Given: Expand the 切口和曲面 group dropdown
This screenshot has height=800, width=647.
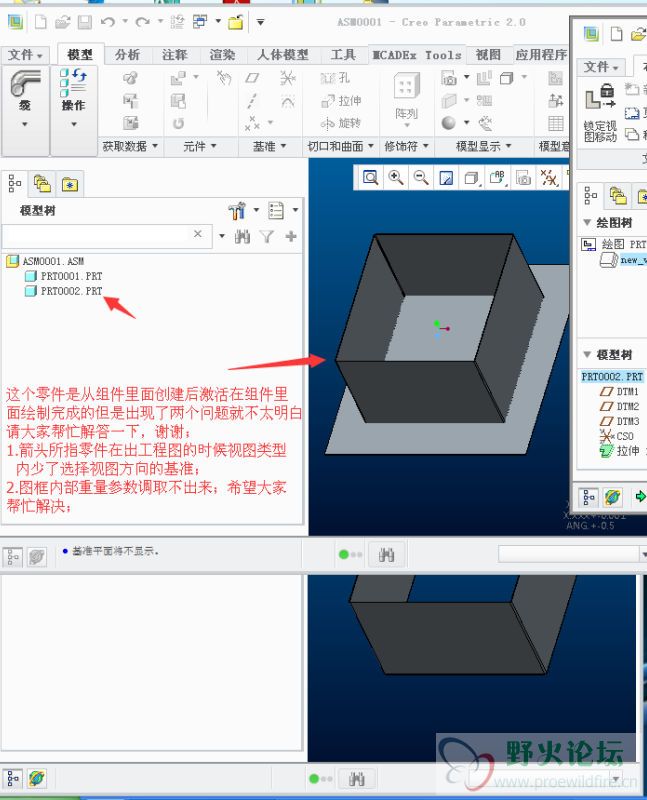Looking at the screenshot, I should [340, 146].
